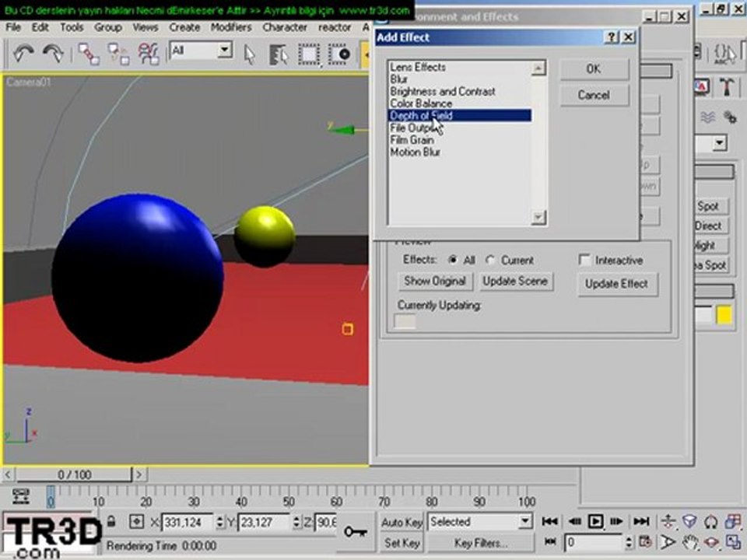This screenshot has width=747, height=560.
Task: Select the Current effects radio button
Action: [x=489, y=260]
